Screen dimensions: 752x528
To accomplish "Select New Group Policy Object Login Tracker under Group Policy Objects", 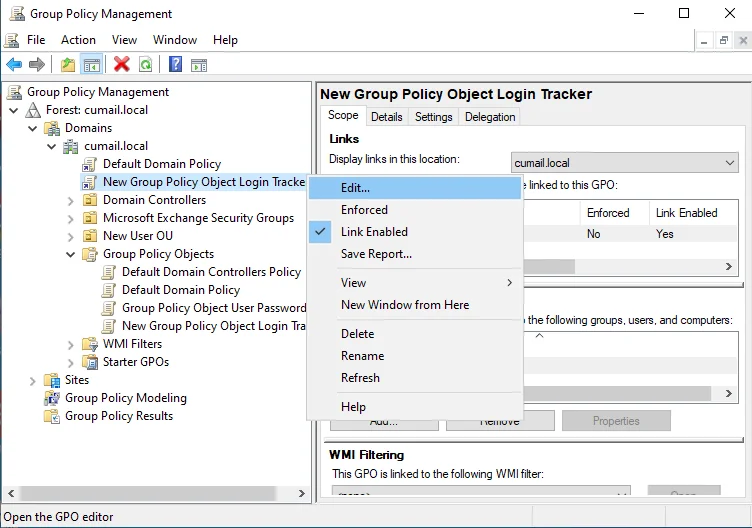I will pos(213,326).
